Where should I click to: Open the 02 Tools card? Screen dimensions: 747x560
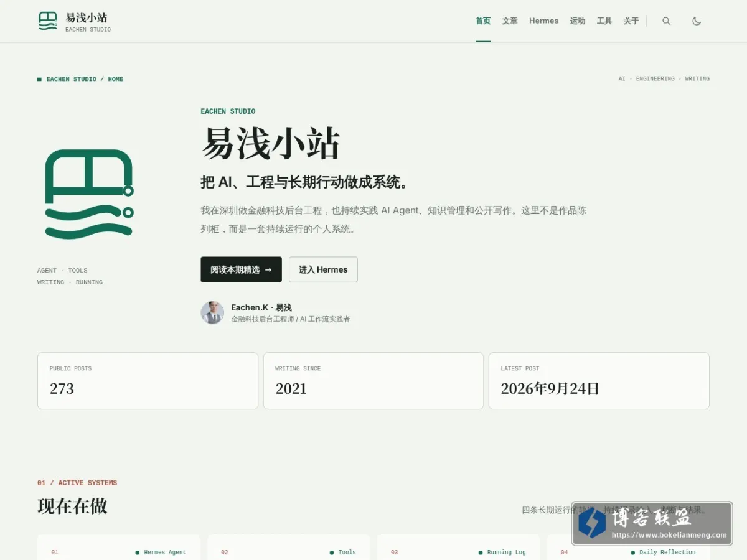[289, 548]
